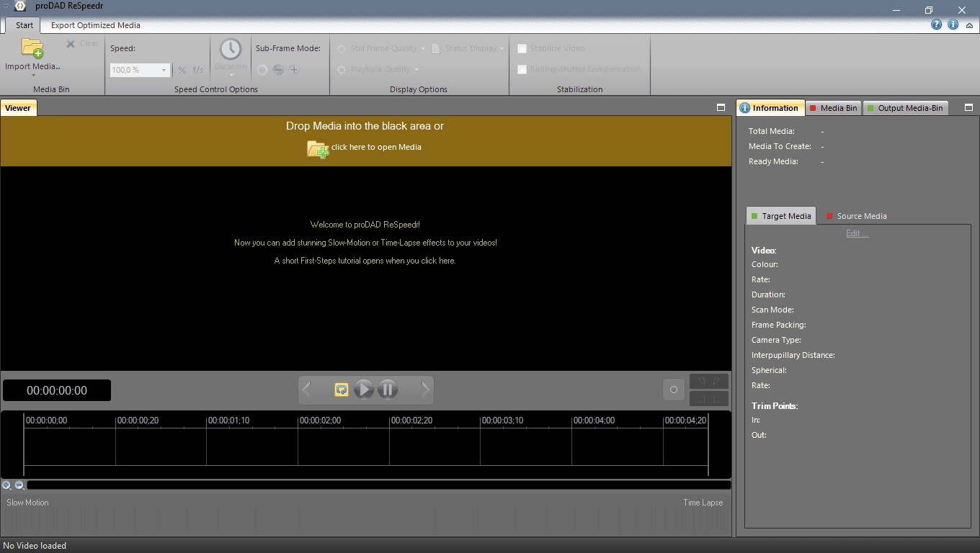Click the round record marker button

674,390
